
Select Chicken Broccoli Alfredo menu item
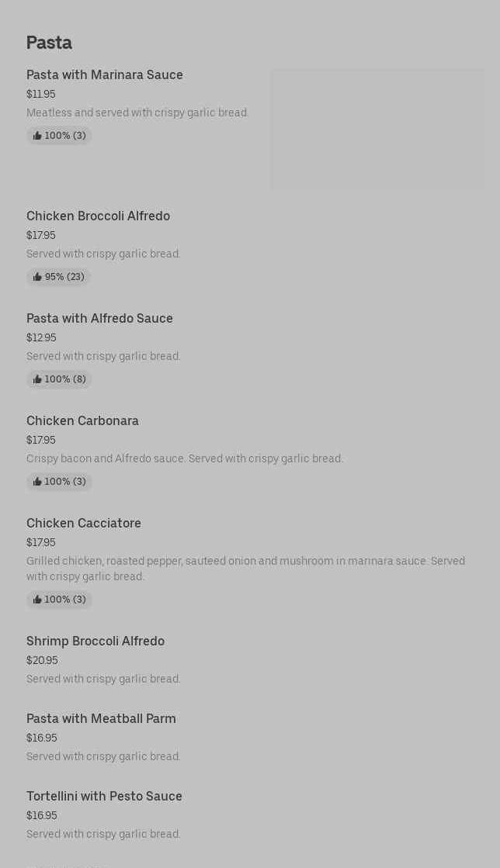(98, 216)
